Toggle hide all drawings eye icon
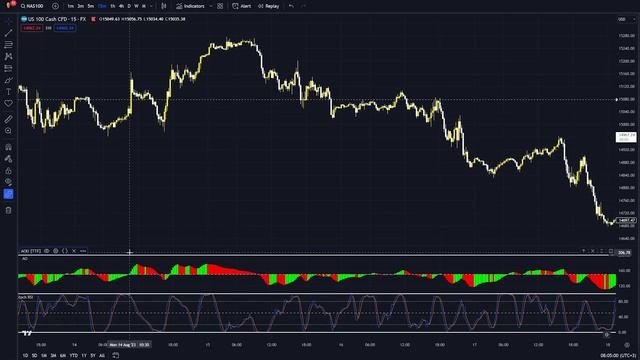This screenshot has width=640, height=360. 8,182
